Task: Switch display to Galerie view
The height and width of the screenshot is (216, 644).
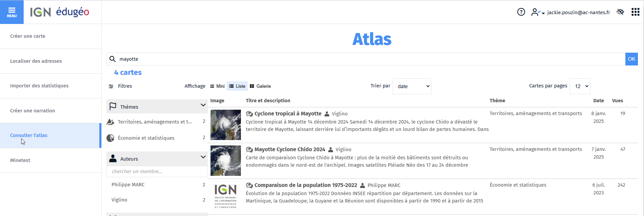Action: point(260,86)
